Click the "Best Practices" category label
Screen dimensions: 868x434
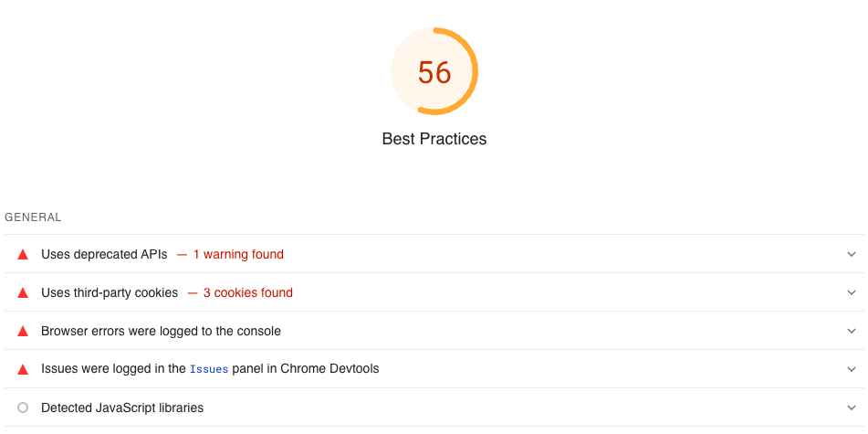coord(434,139)
